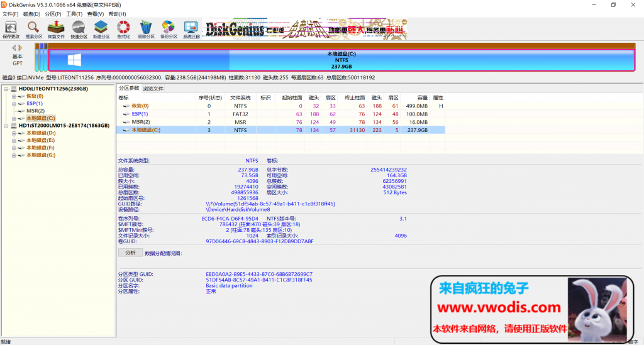Start 快速分区 quick partition
This screenshot has width=644, height=345.
[x=79, y=30]
